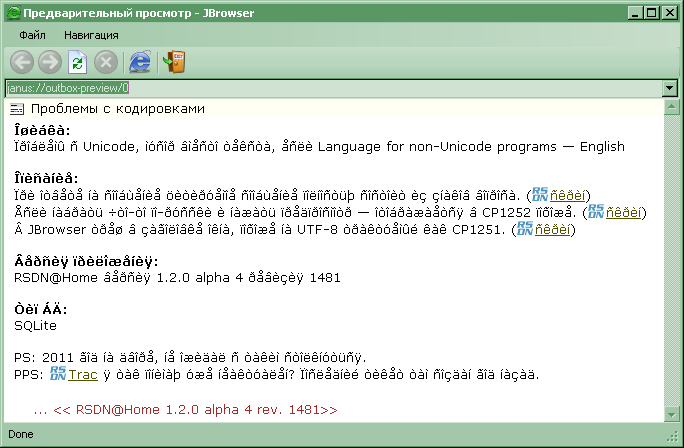Open the Файл menu

point(32,35)
